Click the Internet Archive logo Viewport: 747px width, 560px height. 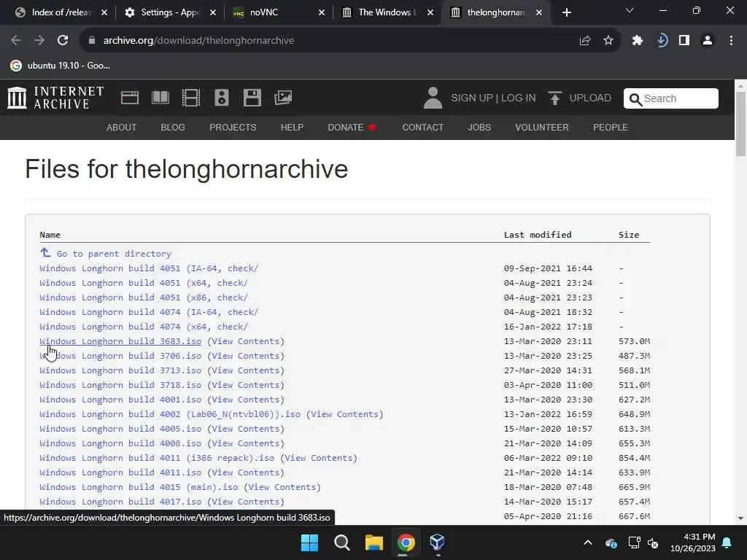[x=55, y=98]
